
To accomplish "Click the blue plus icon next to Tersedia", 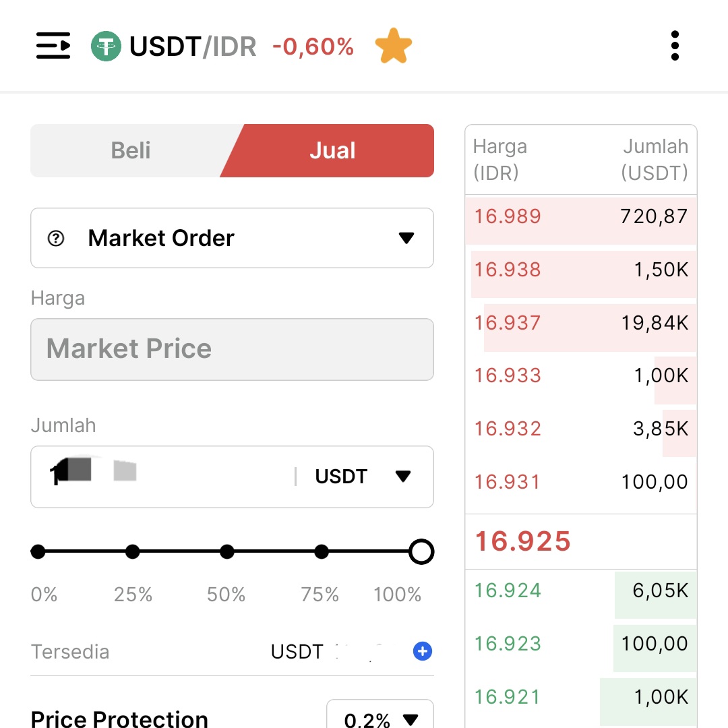I will coord(422,651).
